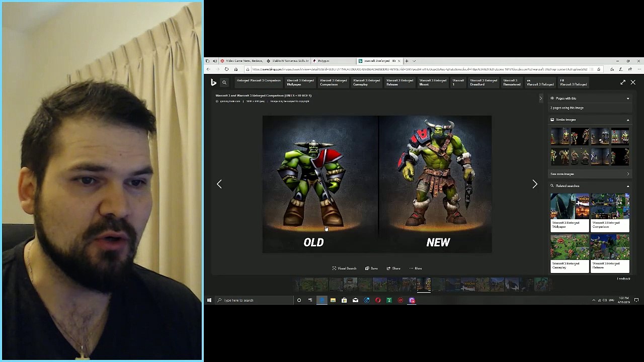Collapse the Pages with this section

(628, 99)
